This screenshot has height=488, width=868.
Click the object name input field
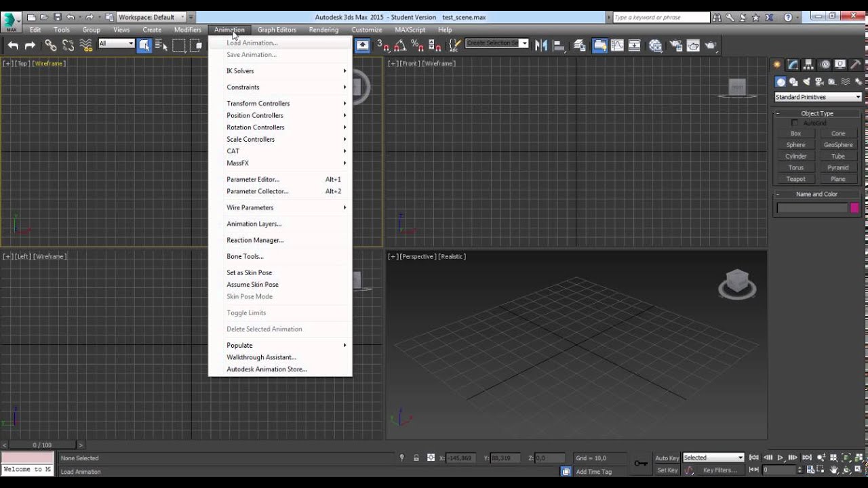click(x=812, y=208)
